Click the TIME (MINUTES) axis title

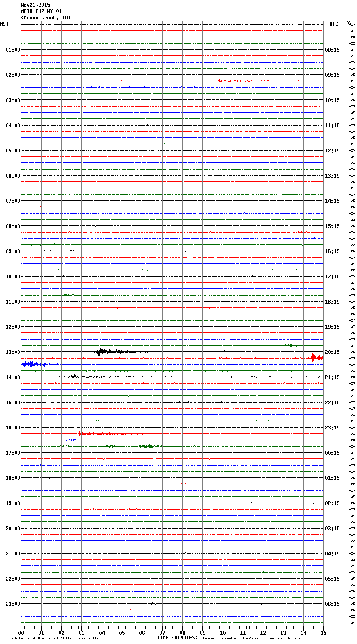tap(177, 638)
